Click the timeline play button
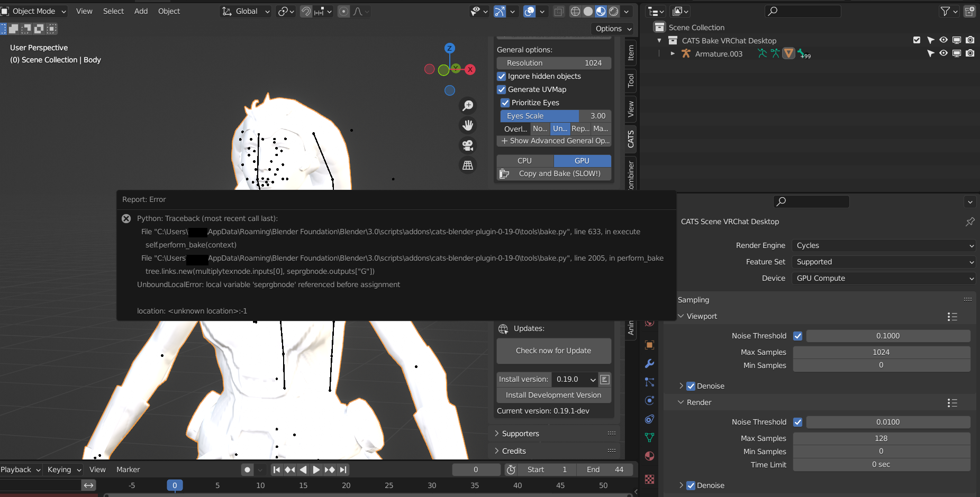The width and height of the screenshot is (980, 497). 316,470
